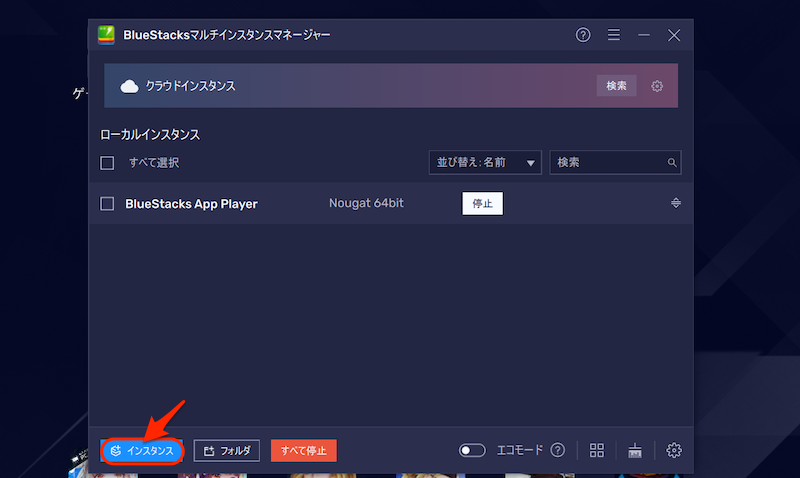The width and height of the screenshot is (800, 478).
Task: Open cloud instance settings gear
Action: click(x=657, y=86)
